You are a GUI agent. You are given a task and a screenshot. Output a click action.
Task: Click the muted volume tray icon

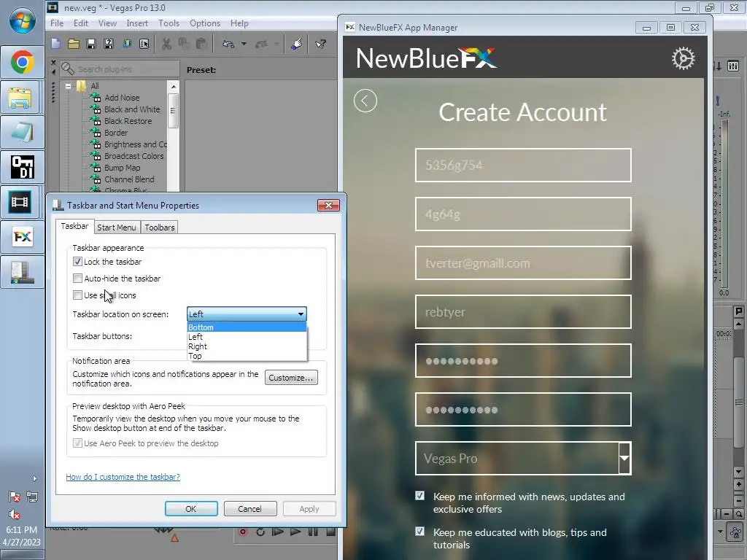[x=15, y=514]
